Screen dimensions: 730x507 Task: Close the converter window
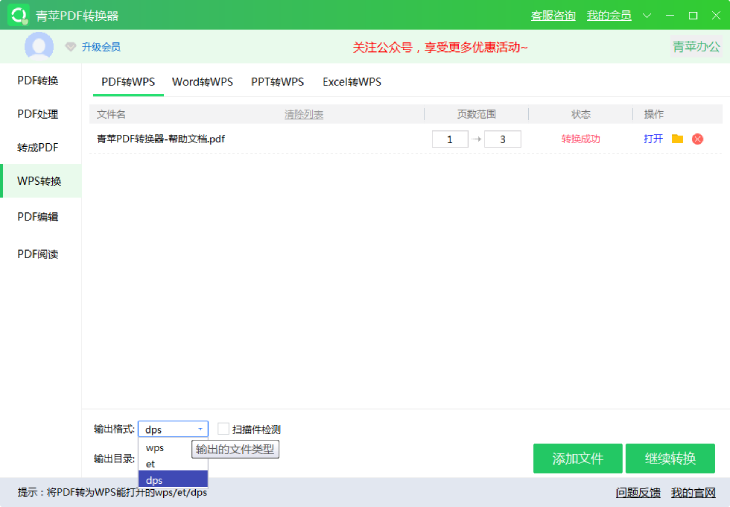(x=716, y=15)
